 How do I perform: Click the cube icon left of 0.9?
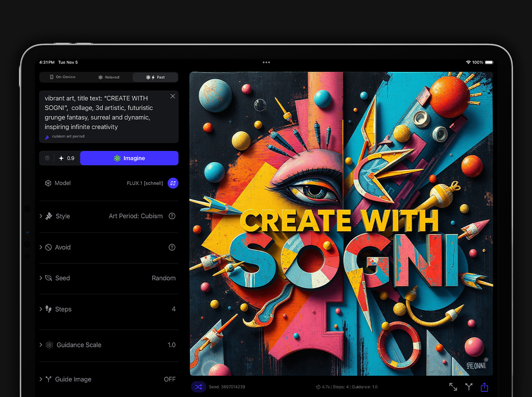tap(47, 158)
